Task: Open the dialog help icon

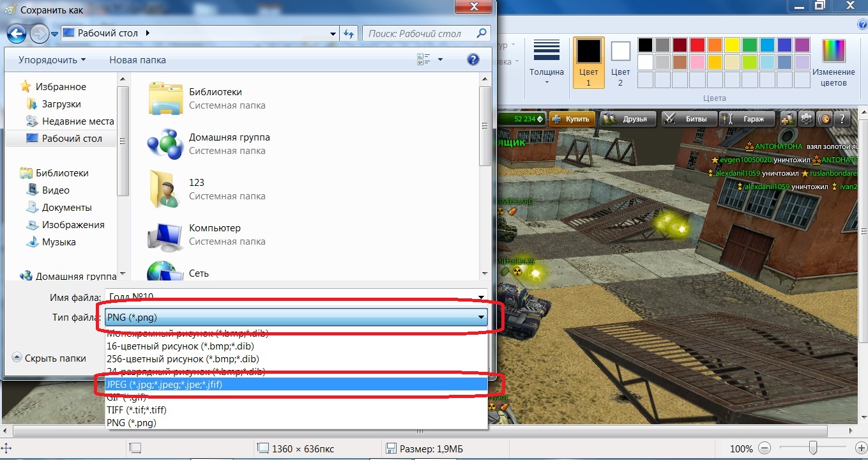Action: [473, 59]
